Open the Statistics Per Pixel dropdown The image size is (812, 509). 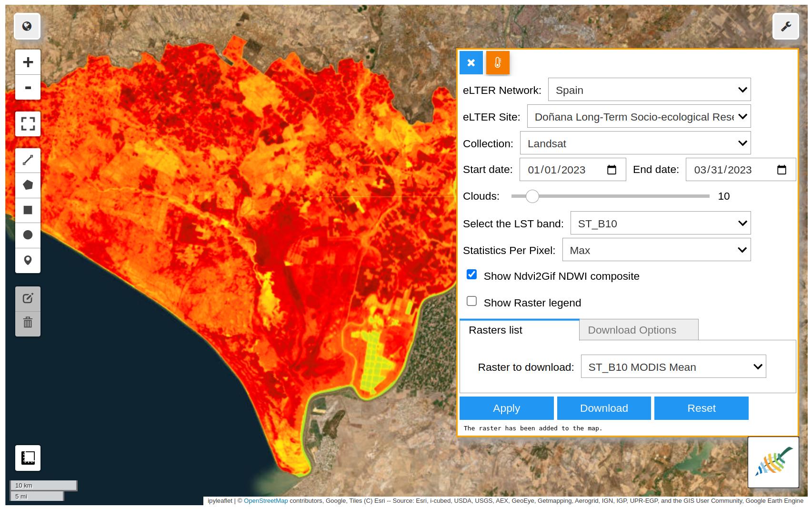(656, 250)
